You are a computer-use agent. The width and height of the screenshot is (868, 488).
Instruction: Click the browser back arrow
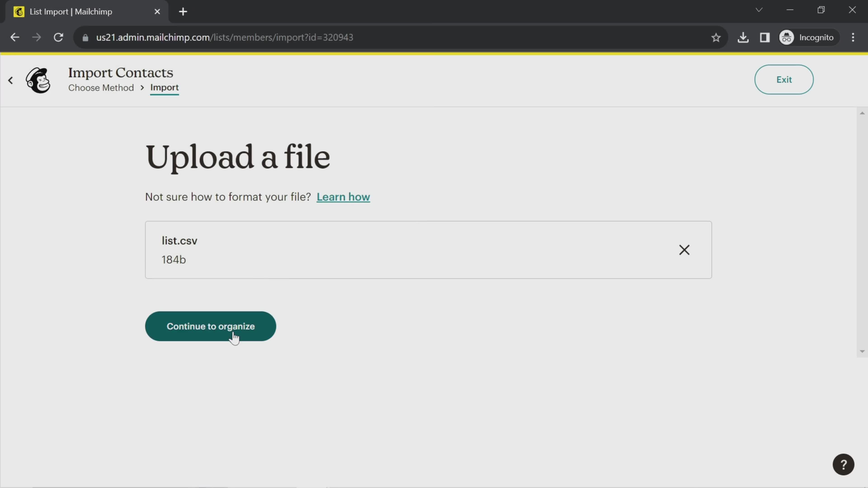[x=15, y=37]
